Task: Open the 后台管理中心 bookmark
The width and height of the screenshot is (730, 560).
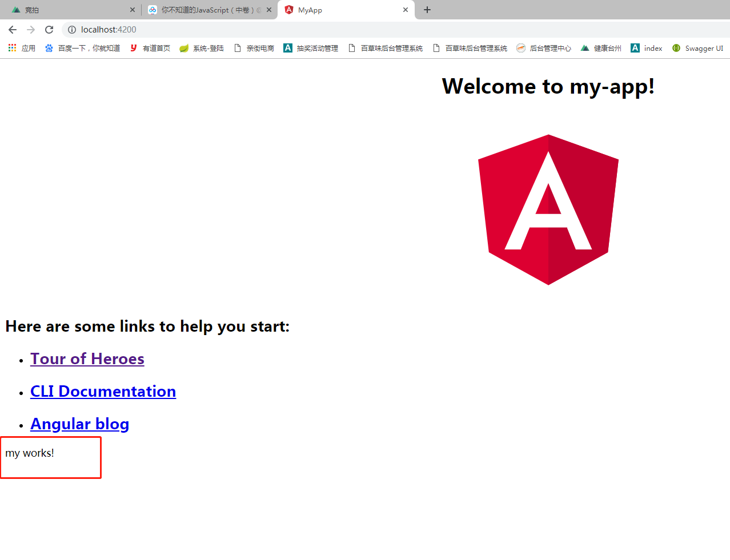Action: [544, 48]
